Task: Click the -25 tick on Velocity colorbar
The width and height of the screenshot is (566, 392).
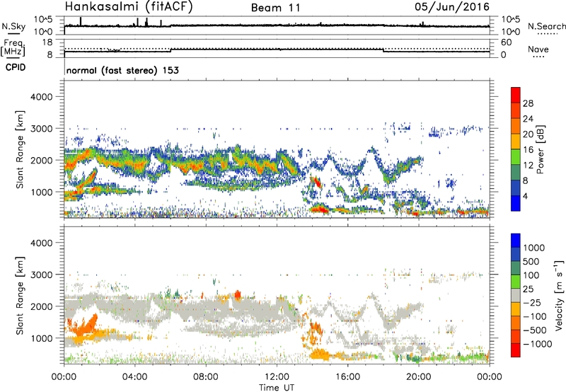Action: tap(532, 302)
